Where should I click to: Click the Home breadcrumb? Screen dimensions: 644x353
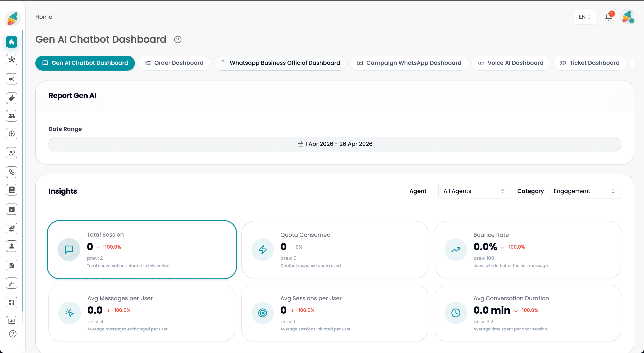[44, 17]
